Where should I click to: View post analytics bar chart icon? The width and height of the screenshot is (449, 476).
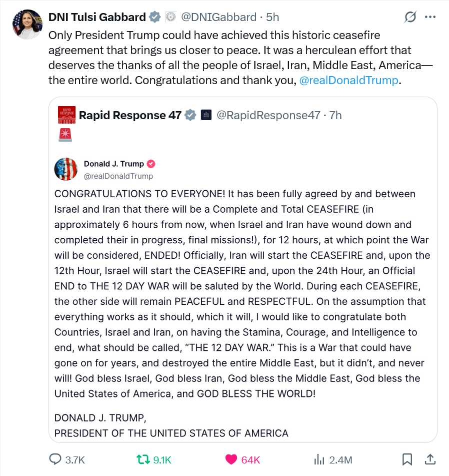coord(319,459)
